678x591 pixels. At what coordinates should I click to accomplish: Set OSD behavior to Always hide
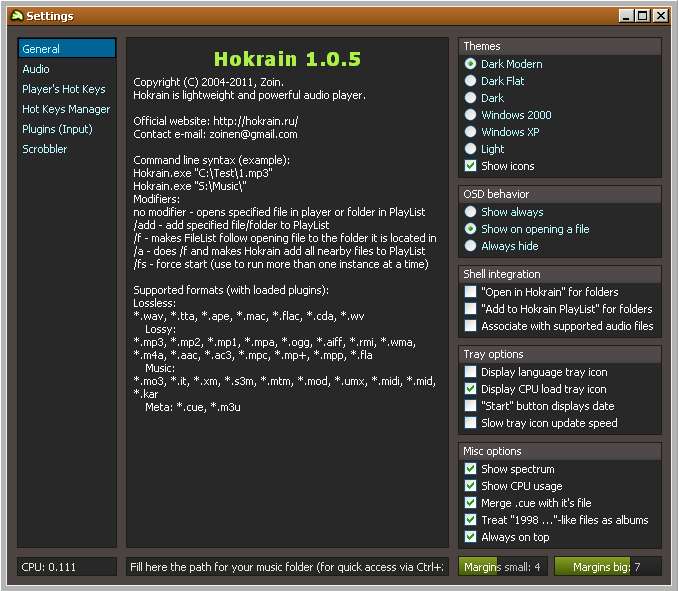[471, 246]
